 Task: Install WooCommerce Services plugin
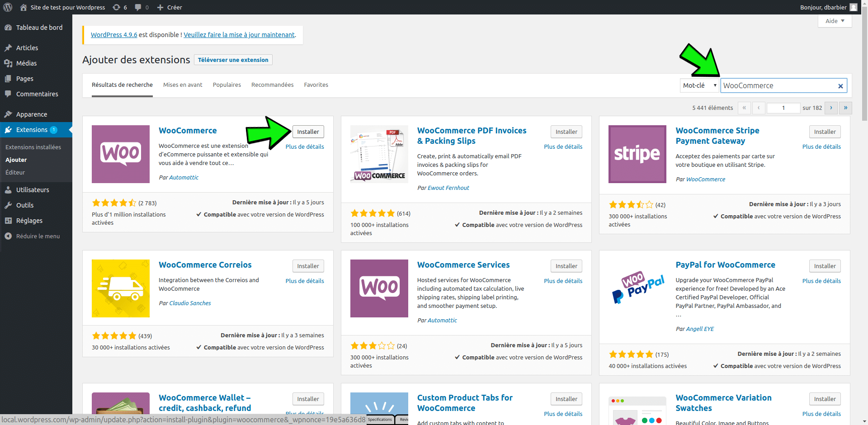tap(566, 266)
